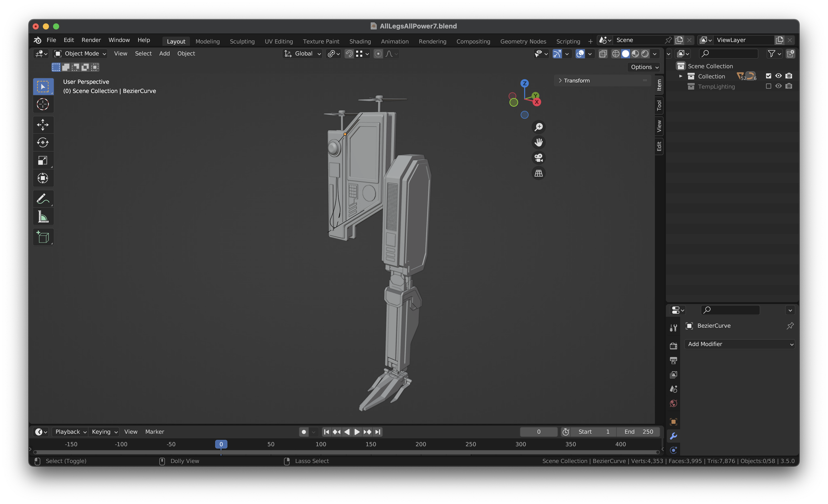Click the Start frame field
Screen dimensions: 828x504
pyautogui.click(x=594, y=432)
